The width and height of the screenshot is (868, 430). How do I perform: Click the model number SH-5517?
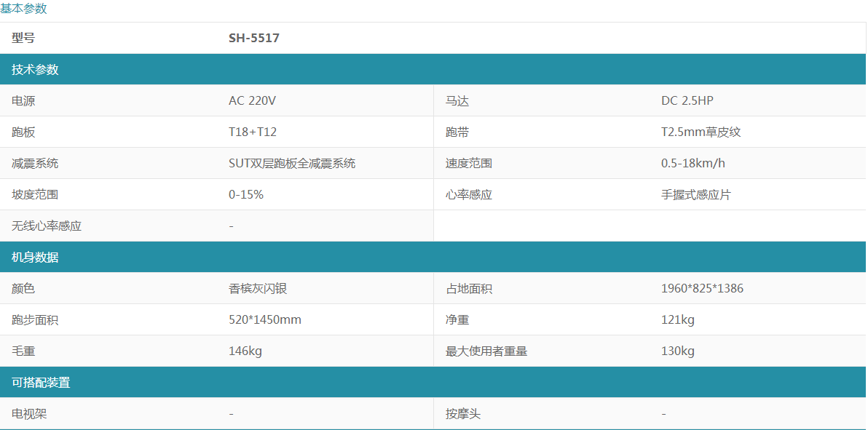pyautogui.click(x=253, y=39)
